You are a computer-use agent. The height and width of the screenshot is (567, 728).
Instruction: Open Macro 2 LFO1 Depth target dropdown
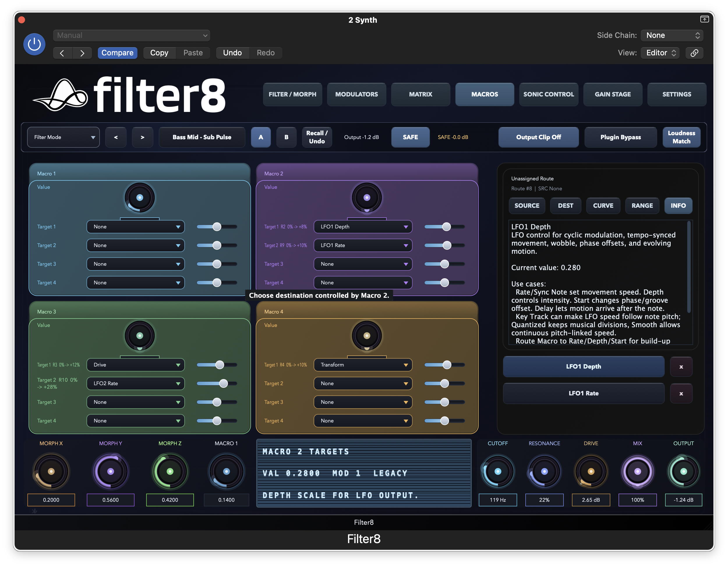pyautogui.click(x=363, y=227)
